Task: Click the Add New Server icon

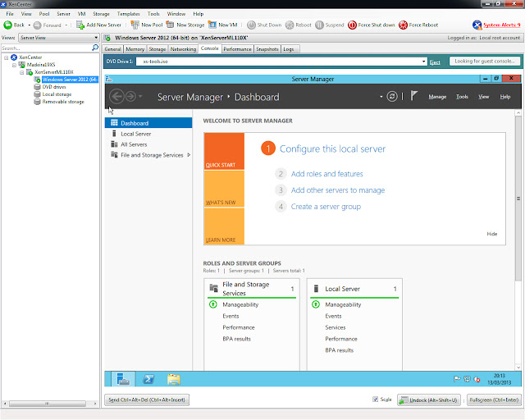Action: tap(80, 25)
